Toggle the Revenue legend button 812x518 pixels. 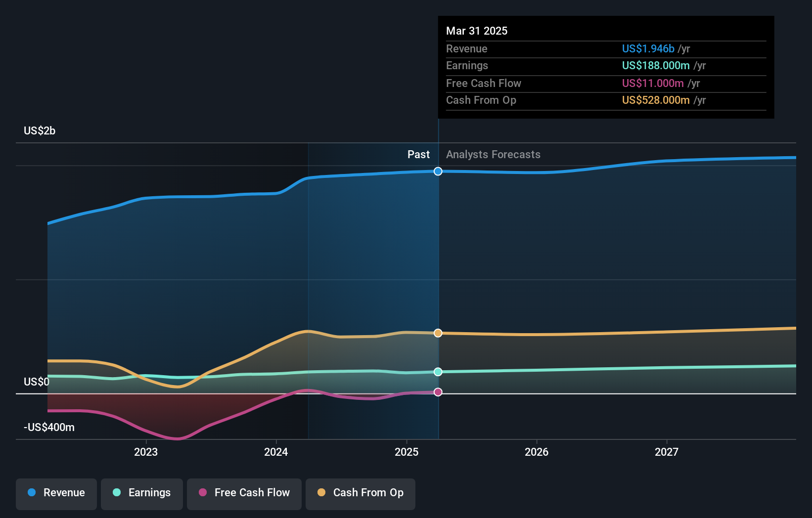(56, 494)
